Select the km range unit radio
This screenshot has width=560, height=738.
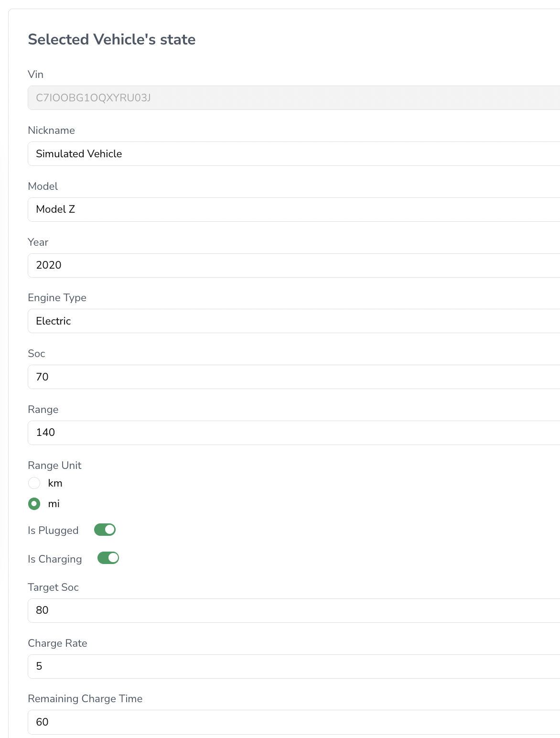tap(34, 483)
